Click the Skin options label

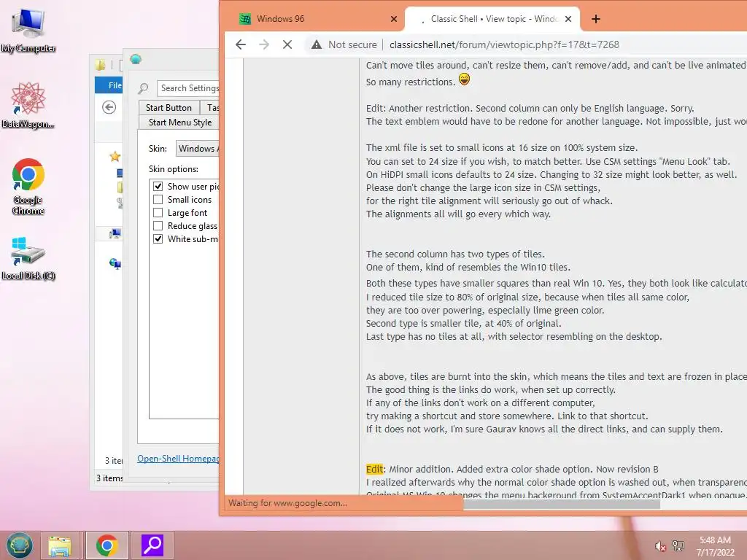point(174,169)
